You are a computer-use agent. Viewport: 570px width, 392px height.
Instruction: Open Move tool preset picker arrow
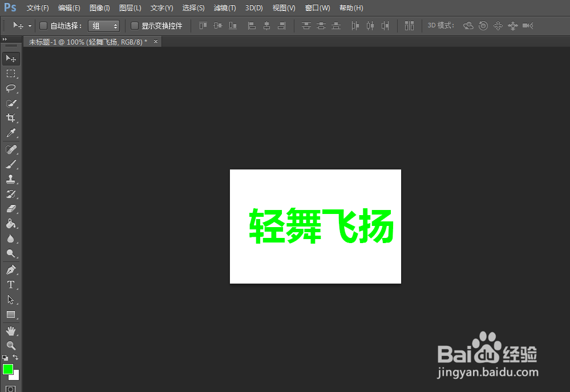point(30,26)
